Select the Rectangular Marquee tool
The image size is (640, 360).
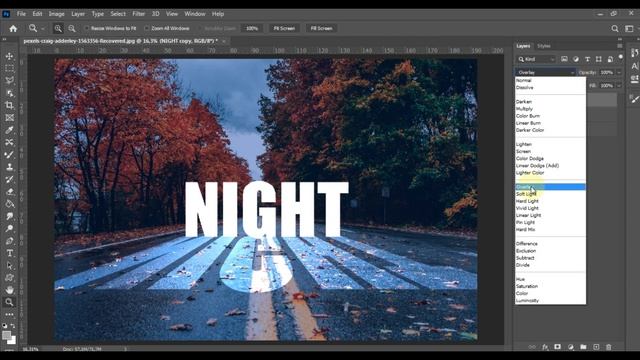pyautogui.click(x=9, y=68)
